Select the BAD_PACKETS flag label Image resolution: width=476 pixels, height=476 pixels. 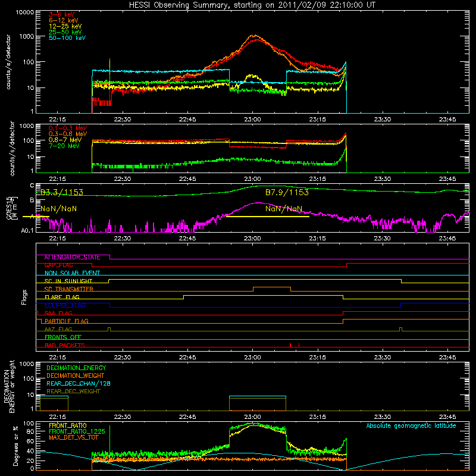coord(65,345)
